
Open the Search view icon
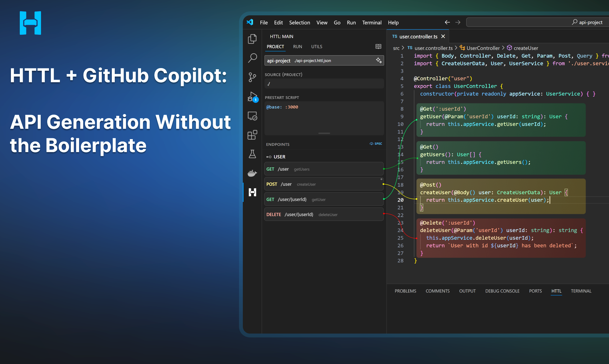tap(252, 58)
